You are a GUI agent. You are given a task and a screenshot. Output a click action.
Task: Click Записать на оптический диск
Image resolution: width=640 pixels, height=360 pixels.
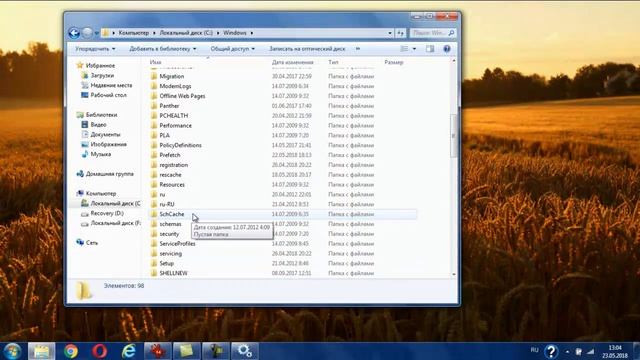[307, 49]
